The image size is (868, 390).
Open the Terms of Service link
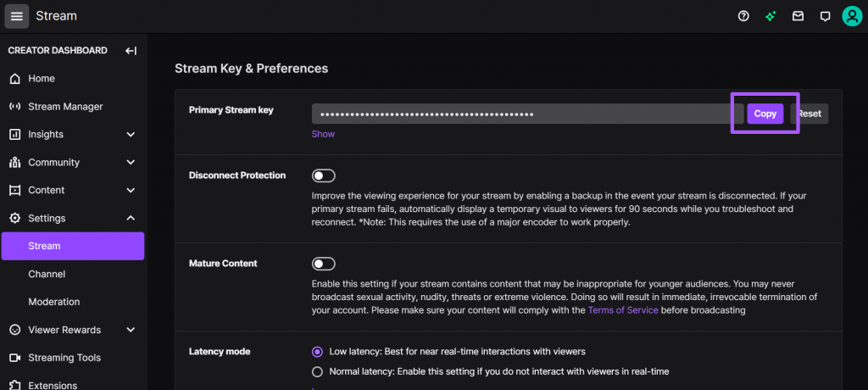point(623,310)
